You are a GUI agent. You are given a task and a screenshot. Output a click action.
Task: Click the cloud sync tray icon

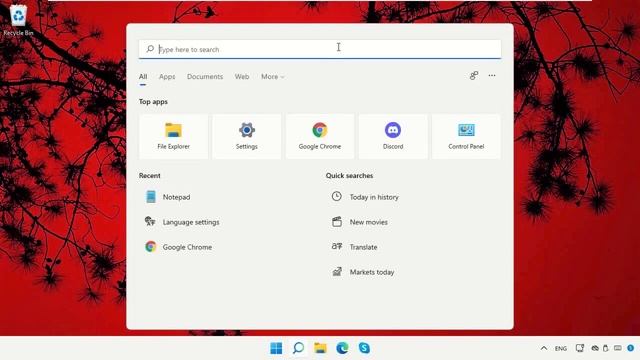click(595, 348)
